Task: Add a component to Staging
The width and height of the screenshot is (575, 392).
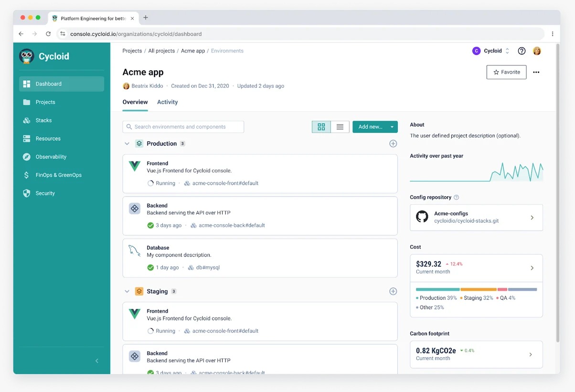Action: (x=393, y=291)
